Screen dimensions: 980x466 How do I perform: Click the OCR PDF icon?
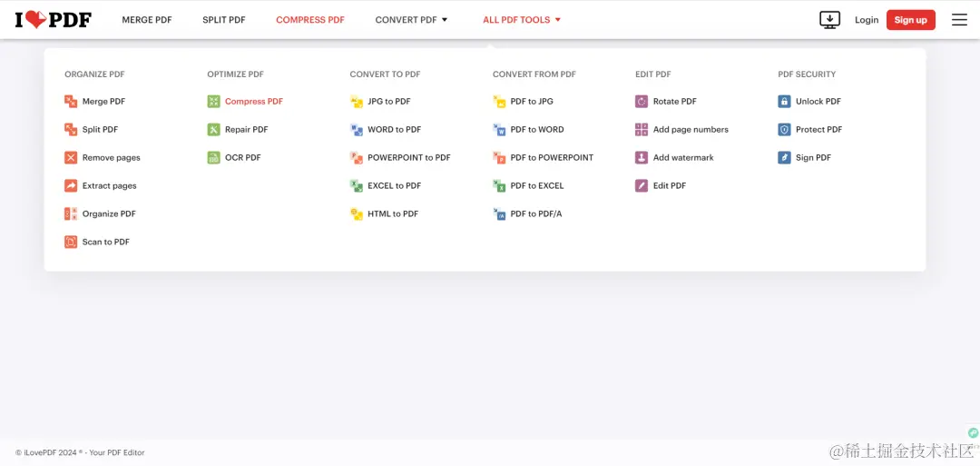214,158
